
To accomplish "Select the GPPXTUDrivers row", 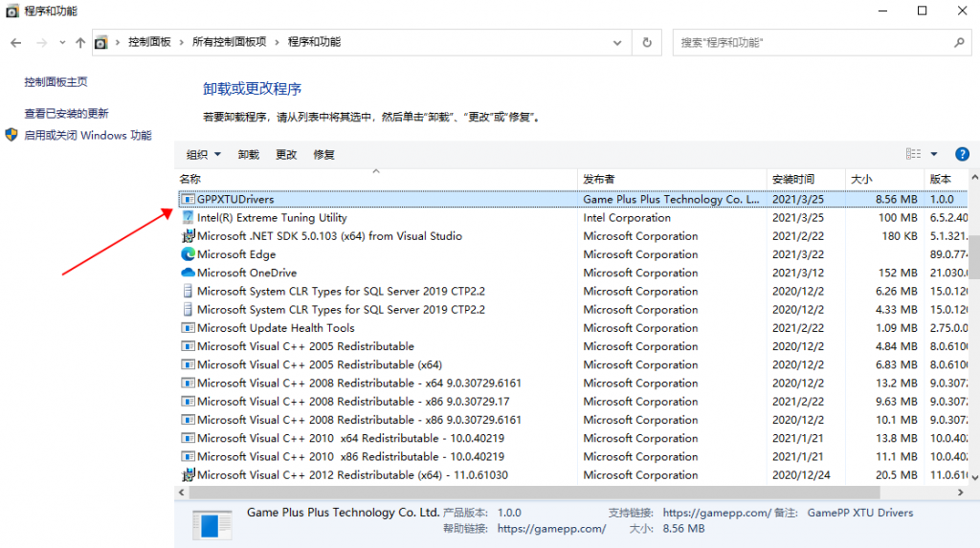I will tap(572, 199).
